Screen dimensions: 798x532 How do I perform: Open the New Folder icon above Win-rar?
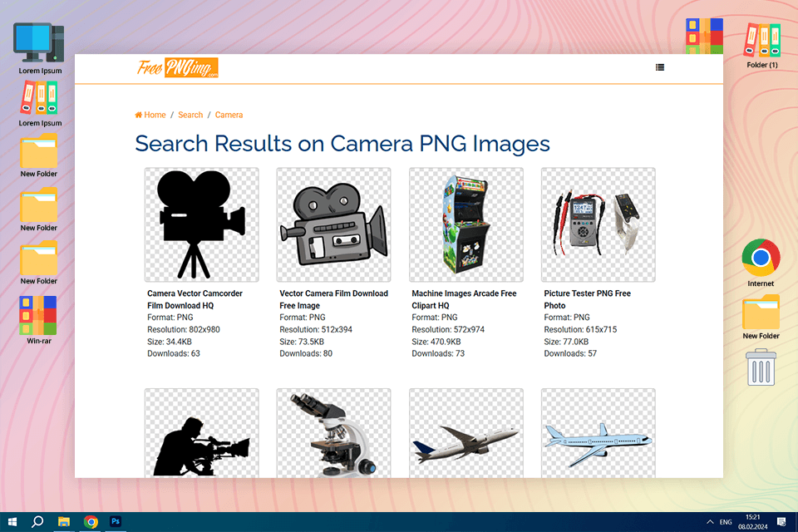[39, 263]
